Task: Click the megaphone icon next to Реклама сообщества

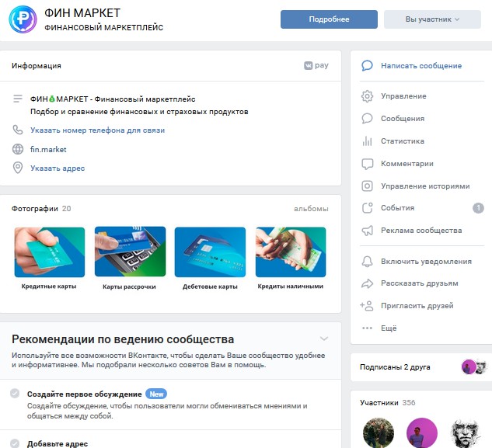Action: tap(367, 231)
